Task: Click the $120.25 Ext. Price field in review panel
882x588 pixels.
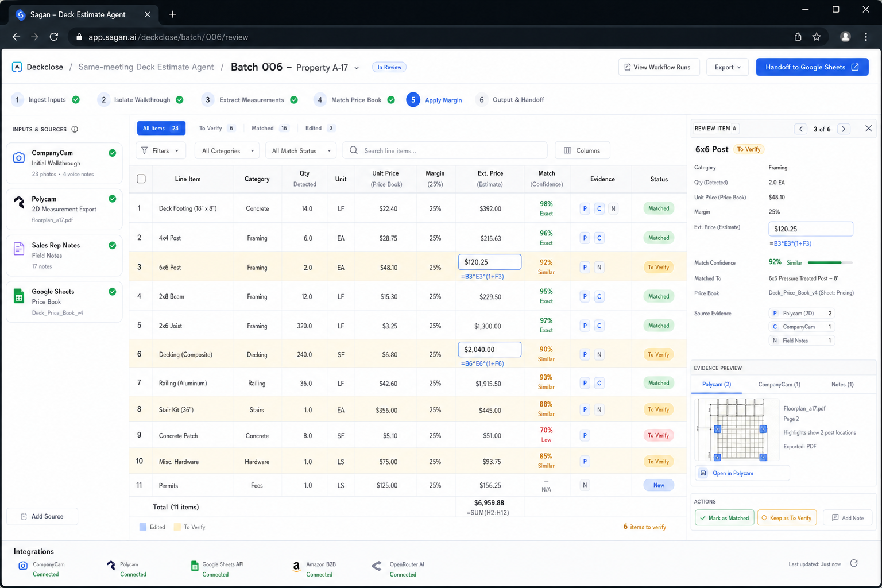Action: click(x=811, y=229)
